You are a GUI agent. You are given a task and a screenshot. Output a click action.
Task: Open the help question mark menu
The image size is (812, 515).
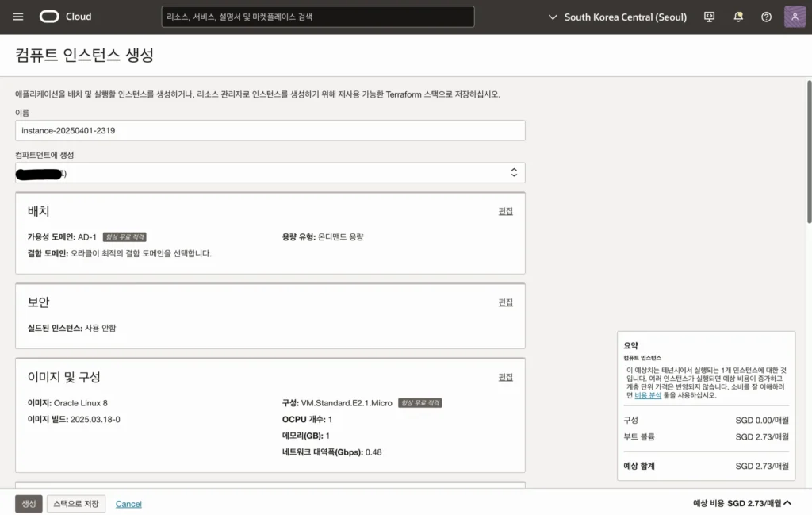click(x=766, y=17)
